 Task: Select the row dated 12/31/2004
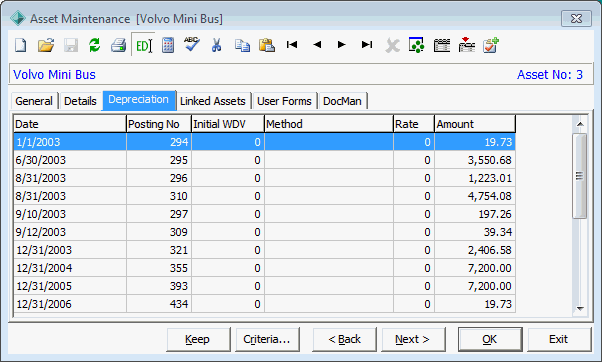(x=264, y=268)
